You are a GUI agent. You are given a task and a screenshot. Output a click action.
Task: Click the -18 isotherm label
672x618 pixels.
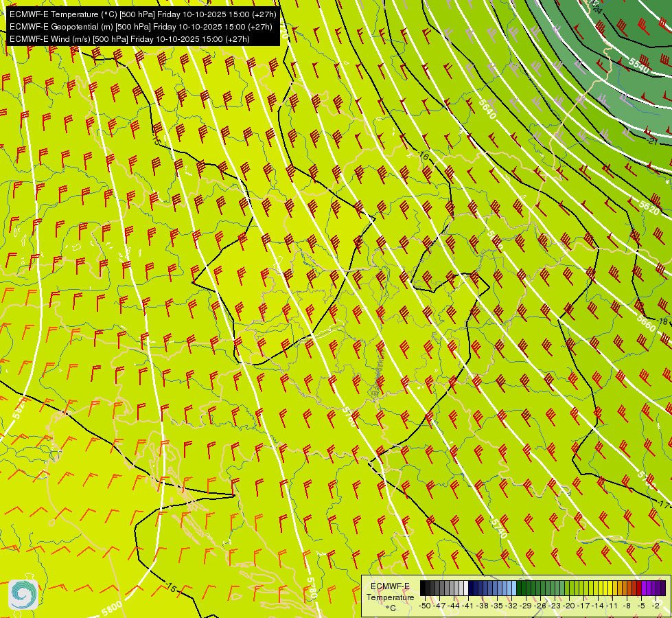(x=662, y=321)
